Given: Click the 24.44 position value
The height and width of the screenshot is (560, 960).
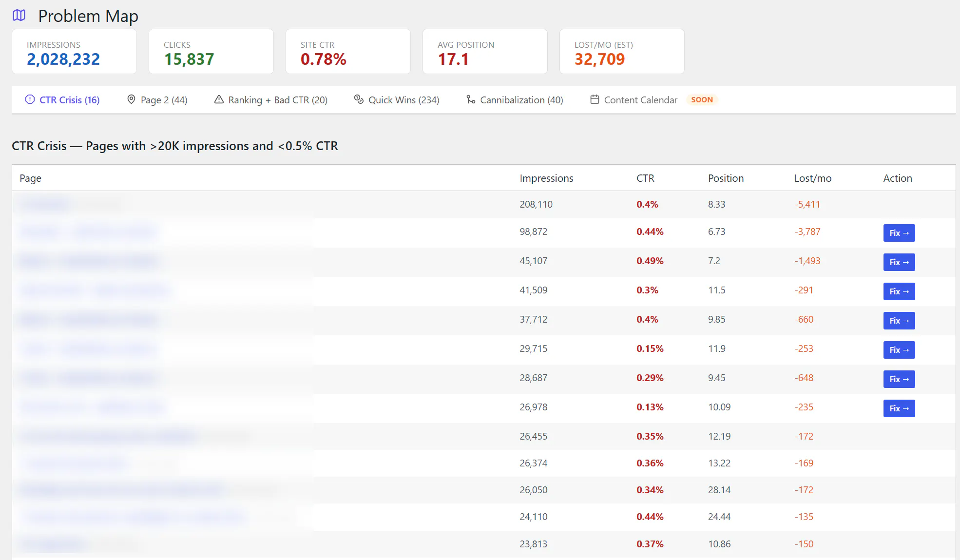Looking at the screenshot, I should point(719,517).
